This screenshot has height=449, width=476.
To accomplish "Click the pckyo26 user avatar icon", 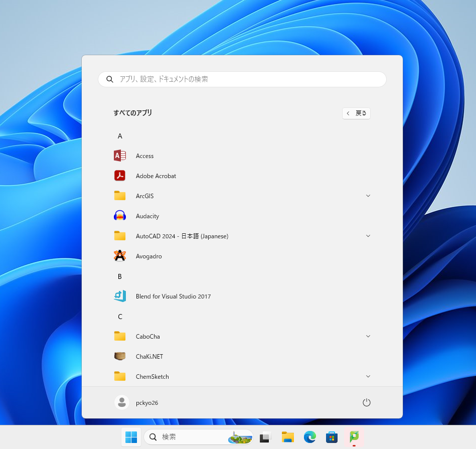I will (122, 402).
